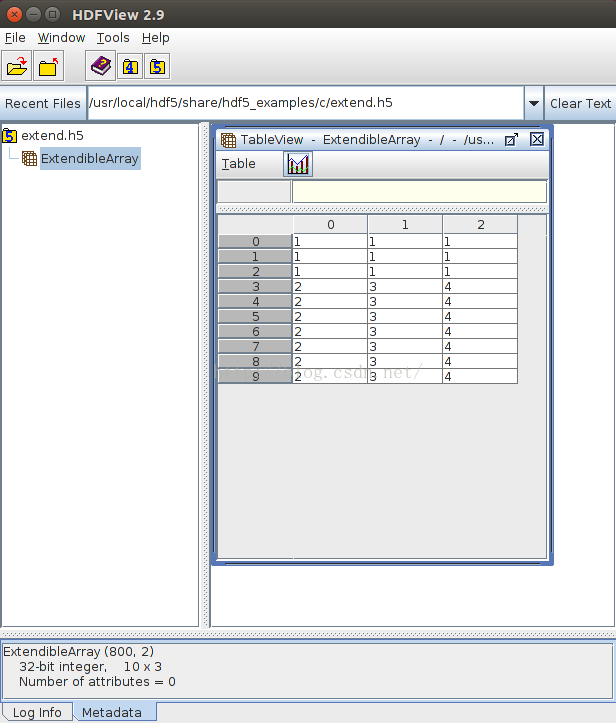
Task: Click cell at row 5, column 2
Action: click(480, 317)
